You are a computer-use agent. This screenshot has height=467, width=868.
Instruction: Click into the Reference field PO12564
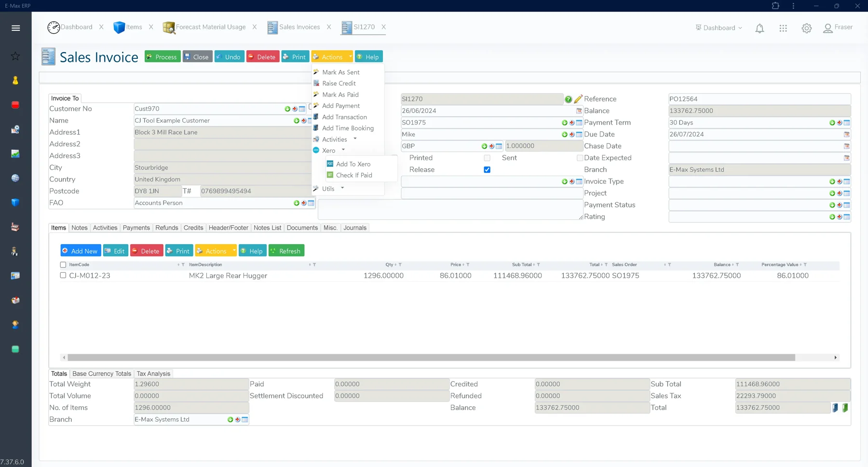coord(759,99)
